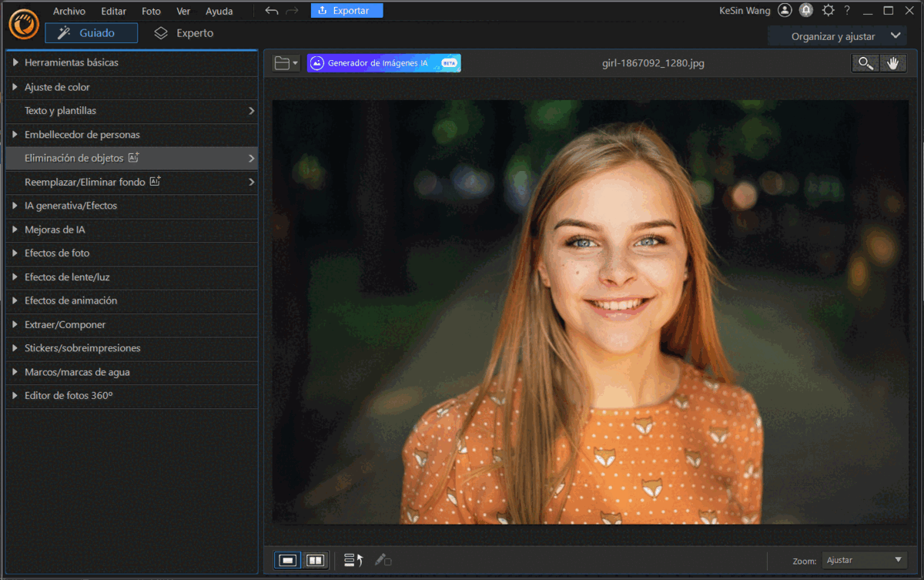Click the user account avatar icon

[x=785, y=11]
